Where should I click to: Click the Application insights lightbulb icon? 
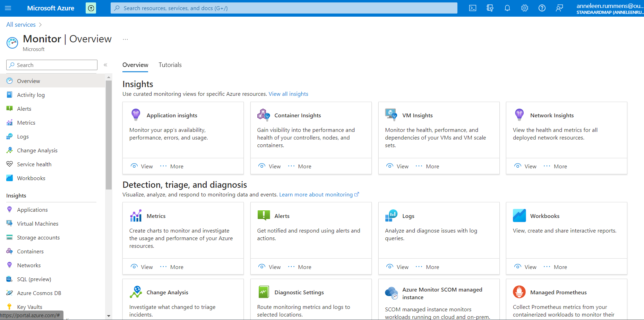[136, 114]
